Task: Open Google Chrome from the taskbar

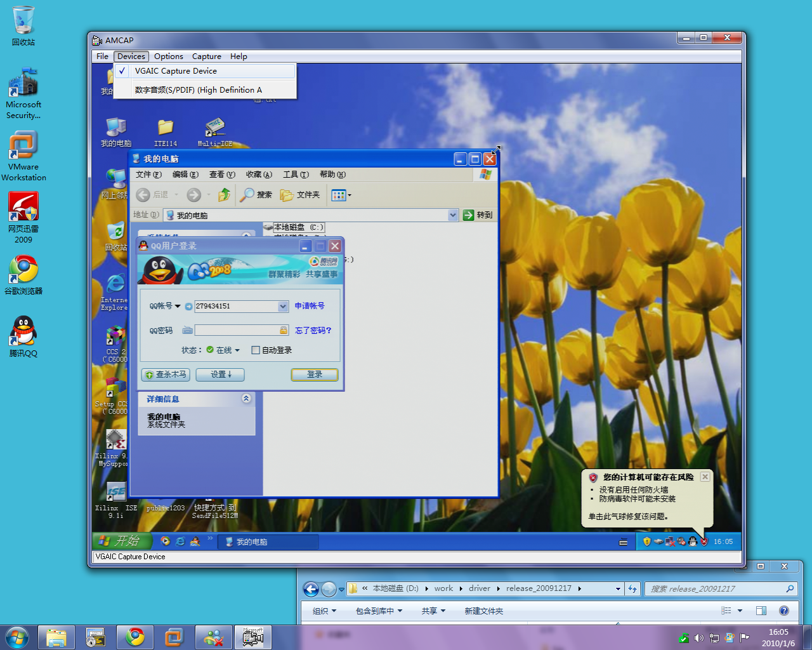Action: pos(134,637)
